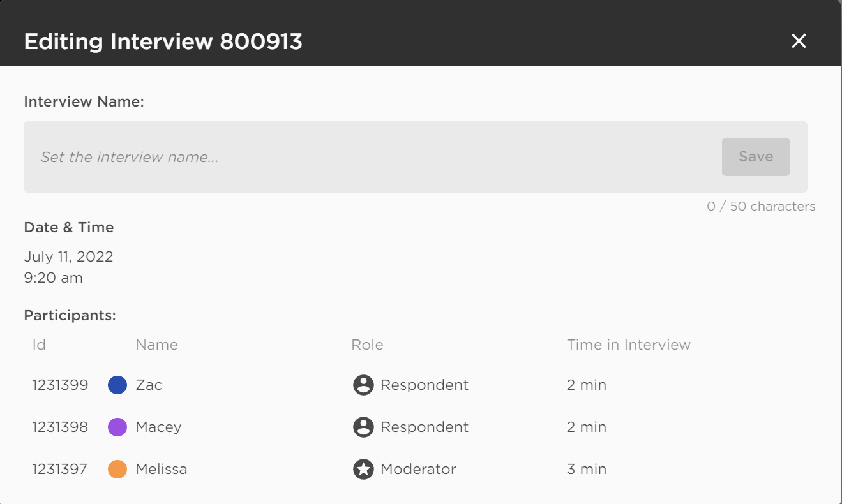The width and height of the screenshot is (842, 504).
Task: Click participant ID 1231399
Action: 60,385
